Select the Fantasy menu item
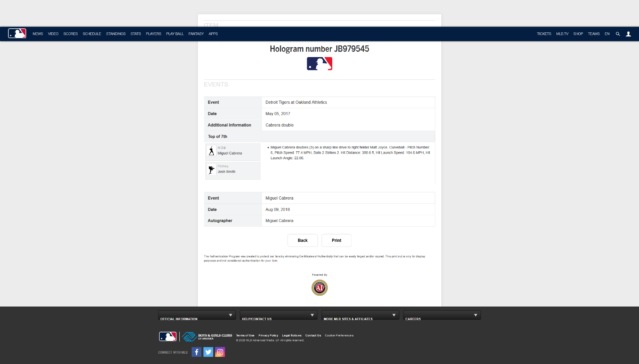The height and width of the screenshot is (364, 639). [x=196, y=34]
